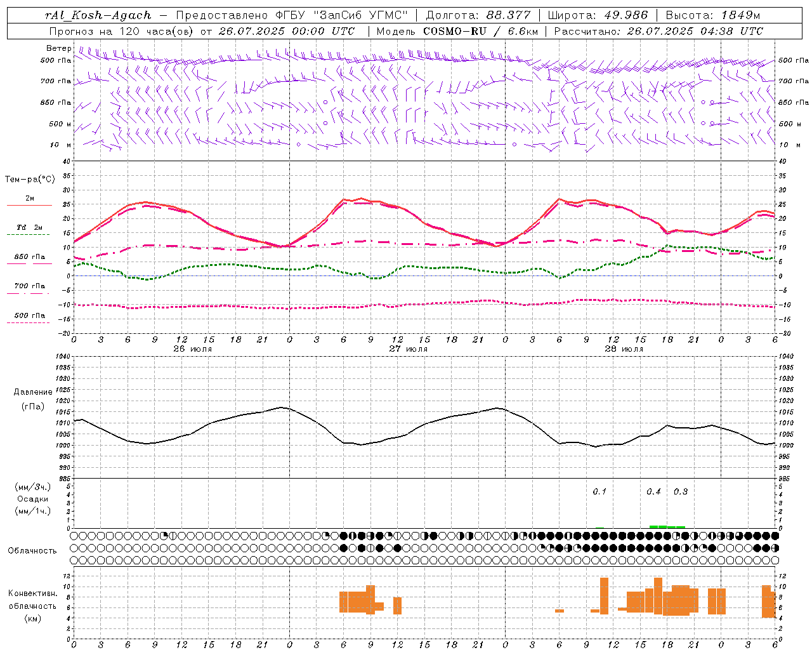Viewport: 812px width, 650px height.
Task: Click the text Предоставлено ФГБУ "ЗапСиб УГМС"
Action: pyautogui.click(x=291, y=15)
